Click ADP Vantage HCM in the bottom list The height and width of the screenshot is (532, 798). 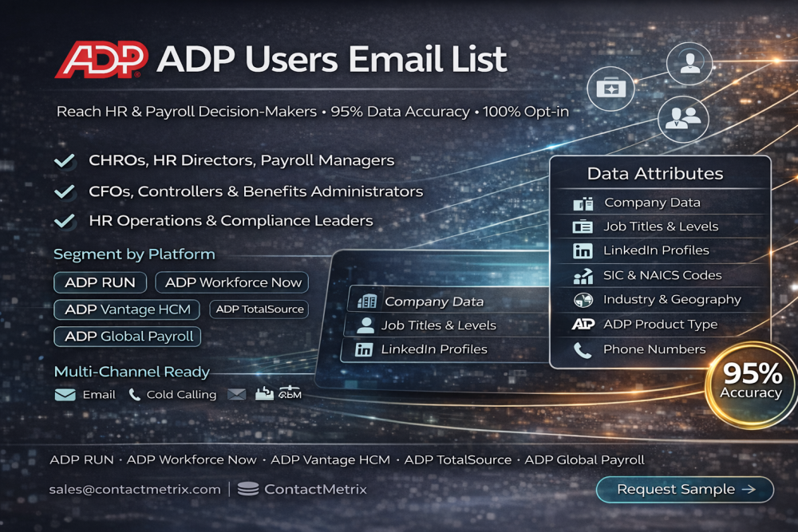(x=330, y=459)
